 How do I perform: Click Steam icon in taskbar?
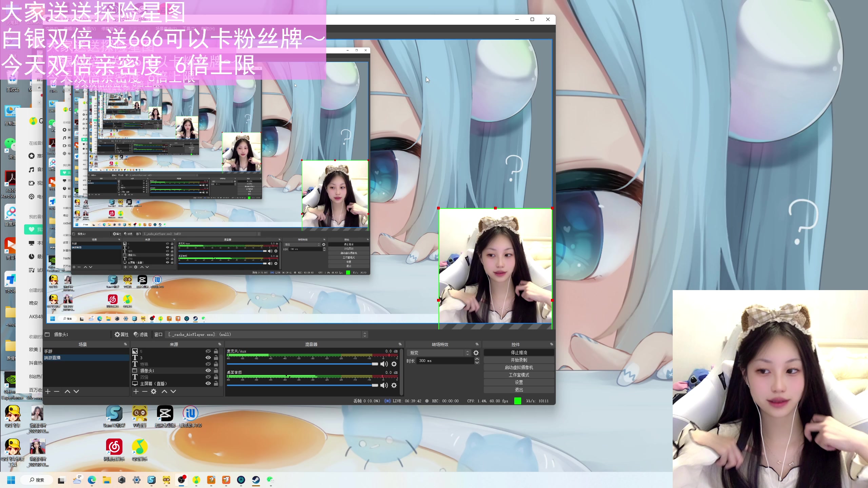pos(256,480)
